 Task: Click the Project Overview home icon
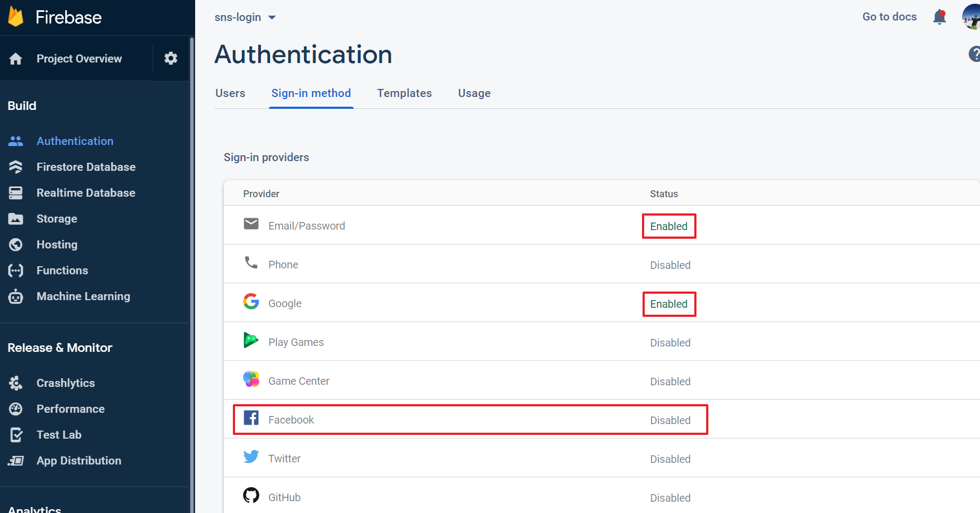pos(16,59)
